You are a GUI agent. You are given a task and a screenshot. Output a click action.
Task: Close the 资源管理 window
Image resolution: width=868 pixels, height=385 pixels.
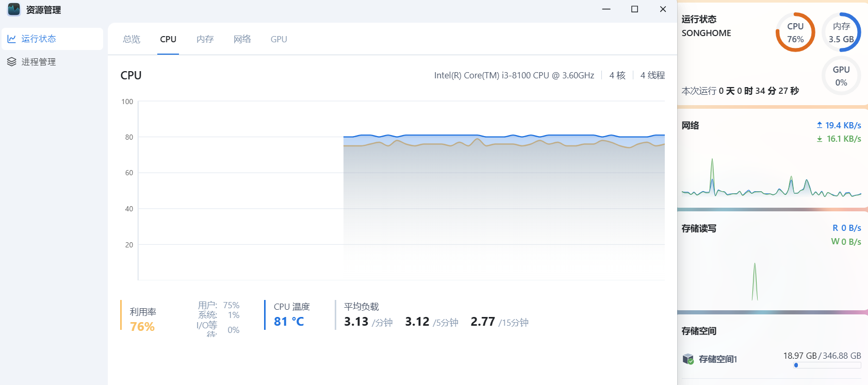click(x=663, y=9)
